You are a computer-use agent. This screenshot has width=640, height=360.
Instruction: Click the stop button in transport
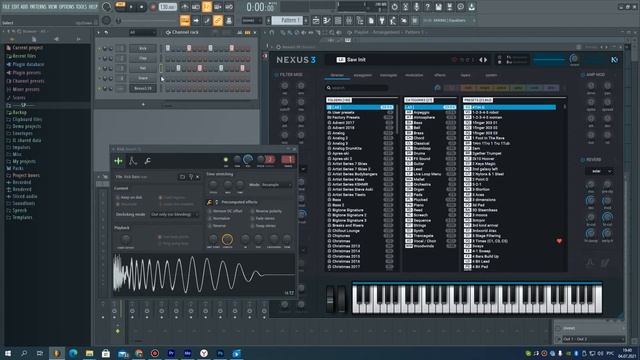click(142, 7)
